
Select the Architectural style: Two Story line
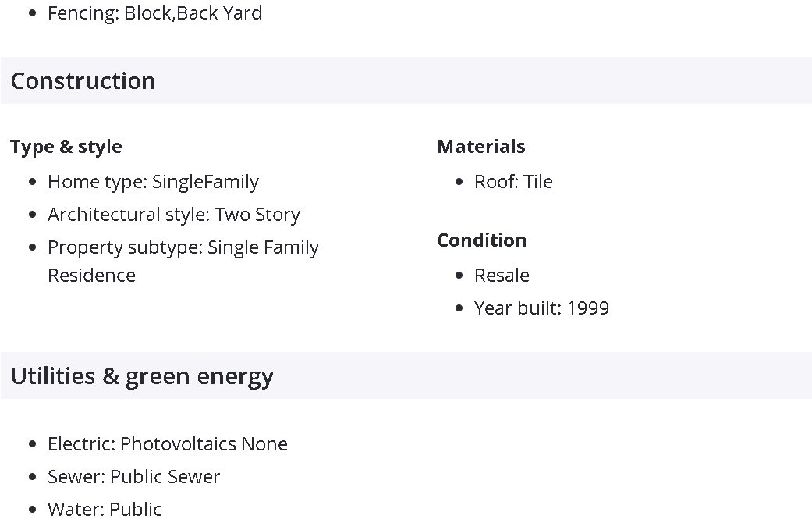[x=173, y=215]
